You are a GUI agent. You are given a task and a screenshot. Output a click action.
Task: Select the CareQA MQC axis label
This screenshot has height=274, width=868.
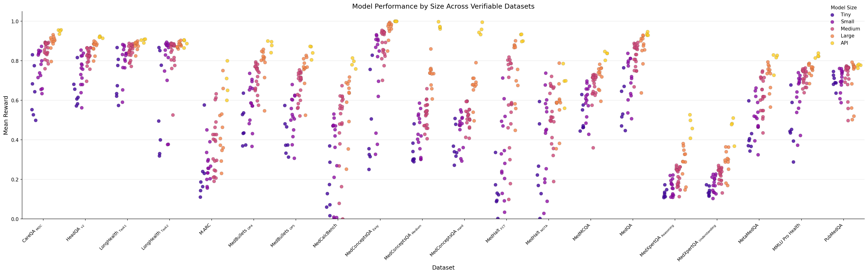click(32, 234)
